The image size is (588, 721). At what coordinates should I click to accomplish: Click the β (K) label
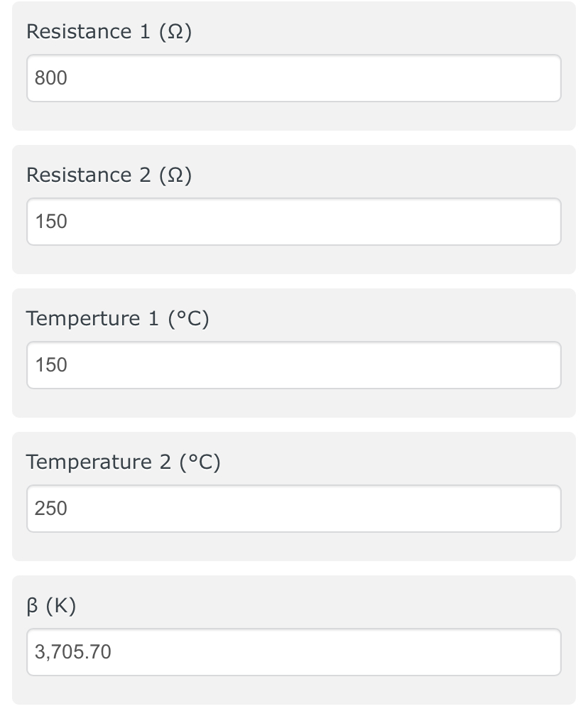[x=51, y=605]
